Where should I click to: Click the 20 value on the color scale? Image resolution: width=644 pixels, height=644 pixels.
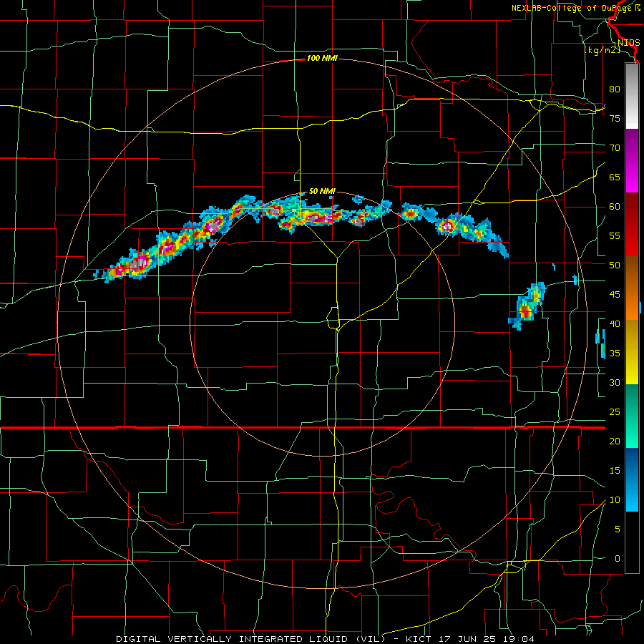(x=615, y=441)
